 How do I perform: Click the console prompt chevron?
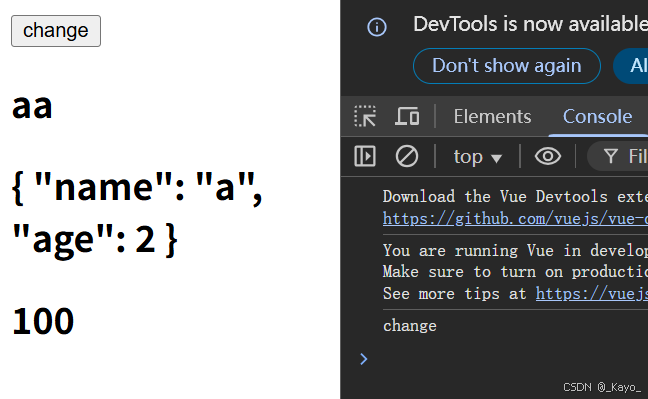[x=364, y=359]
